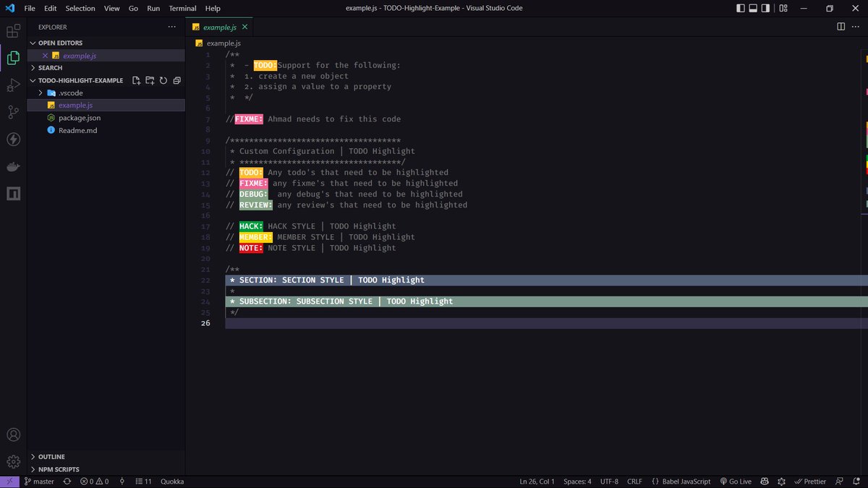Image resolution: width=868 pixels, height=488 pixels.
Task: Open the Run menu
Action: point(153,9)
